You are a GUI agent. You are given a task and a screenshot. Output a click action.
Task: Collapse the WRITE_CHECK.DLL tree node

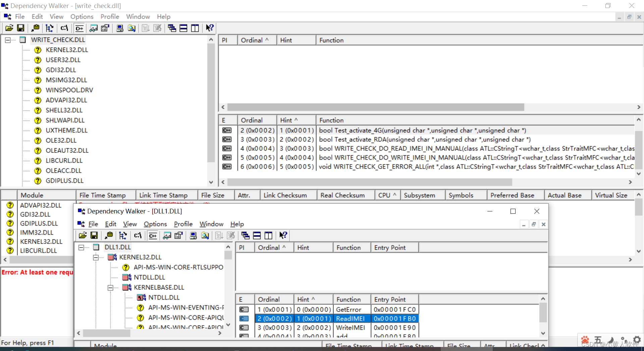pos(8,40)
